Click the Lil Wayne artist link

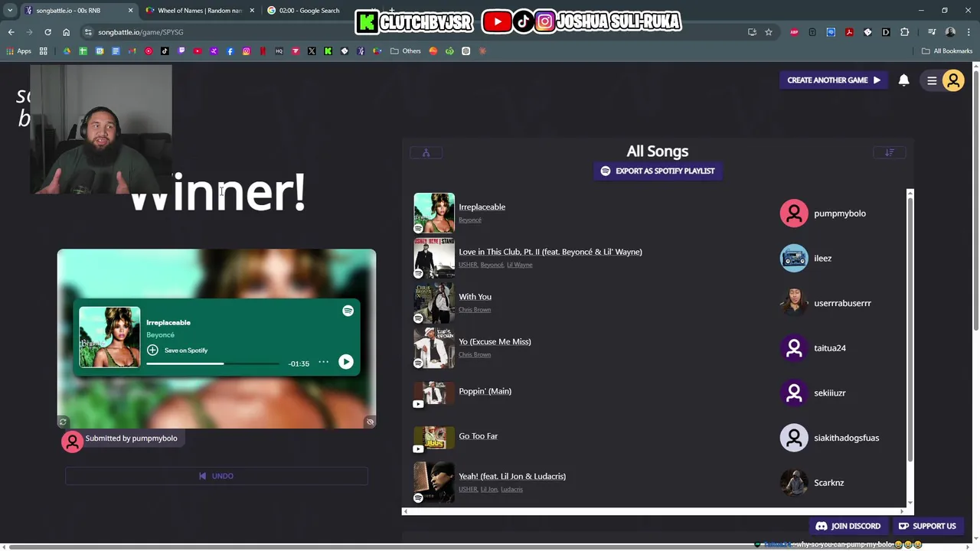[520, 265]
